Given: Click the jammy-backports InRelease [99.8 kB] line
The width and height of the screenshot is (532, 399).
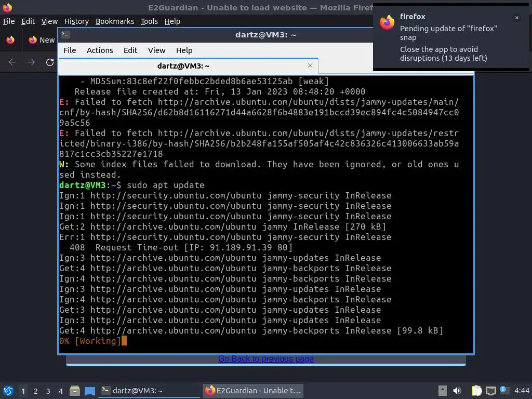Looking at the screenshot, I should [251, 330].
